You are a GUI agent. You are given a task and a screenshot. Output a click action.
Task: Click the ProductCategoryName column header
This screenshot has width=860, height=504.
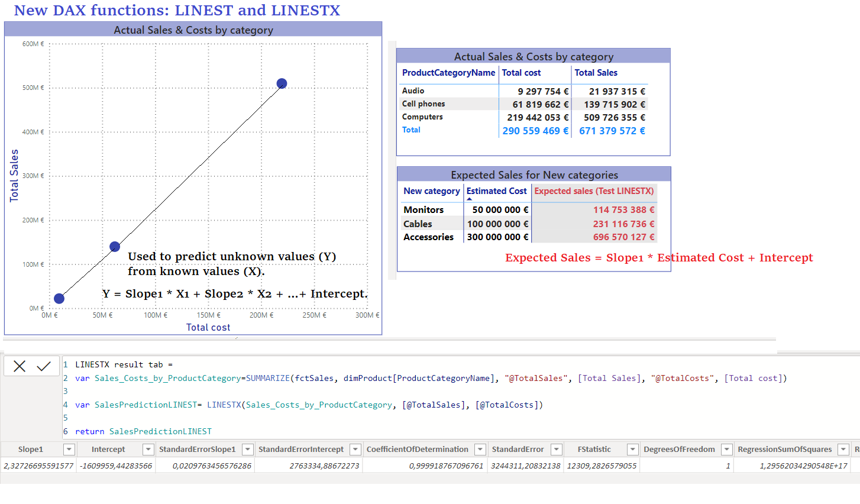point(448,73)
